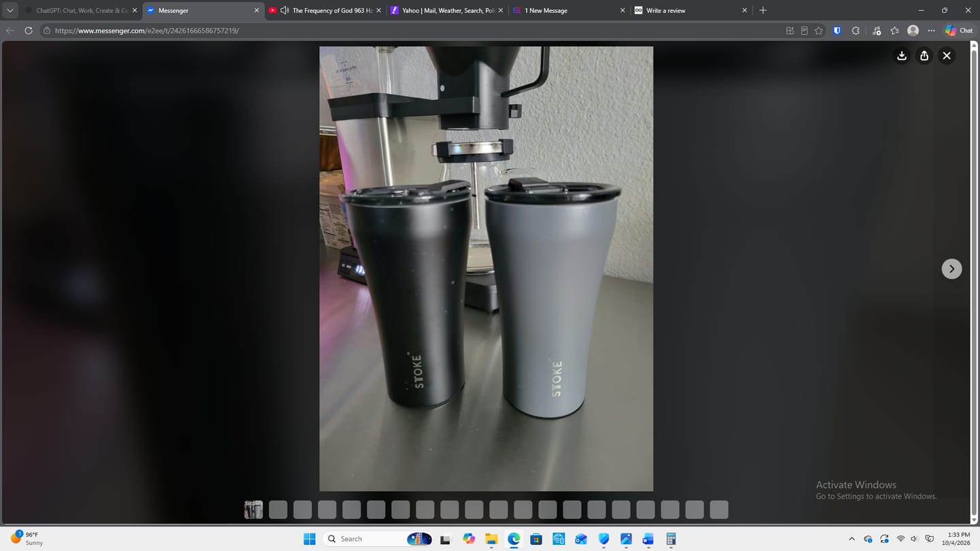
Task: Click the taskbar Search box
Action: pyautogui.click(x=378, y=539)
